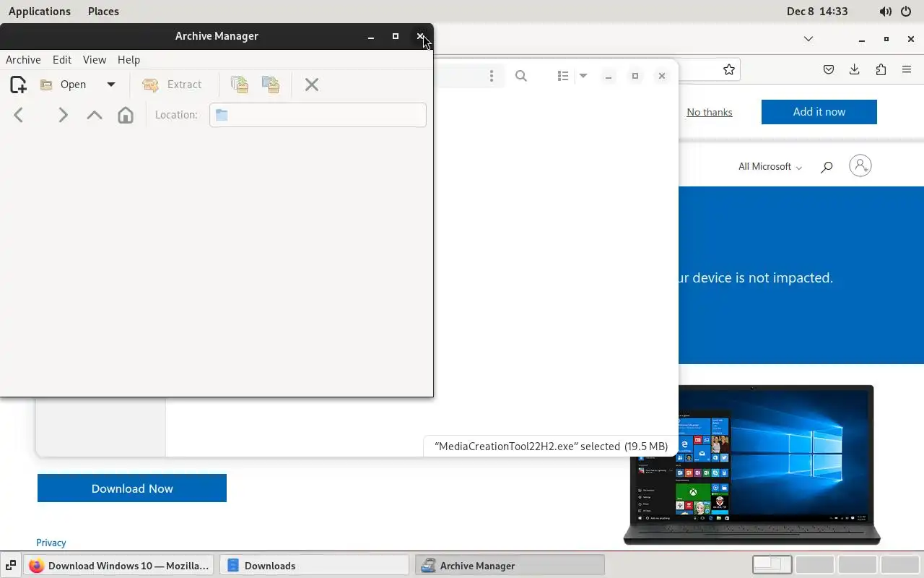Open Firefox hamburger application menu
Viewport: 924px width, 578px height.
(907, 69)
